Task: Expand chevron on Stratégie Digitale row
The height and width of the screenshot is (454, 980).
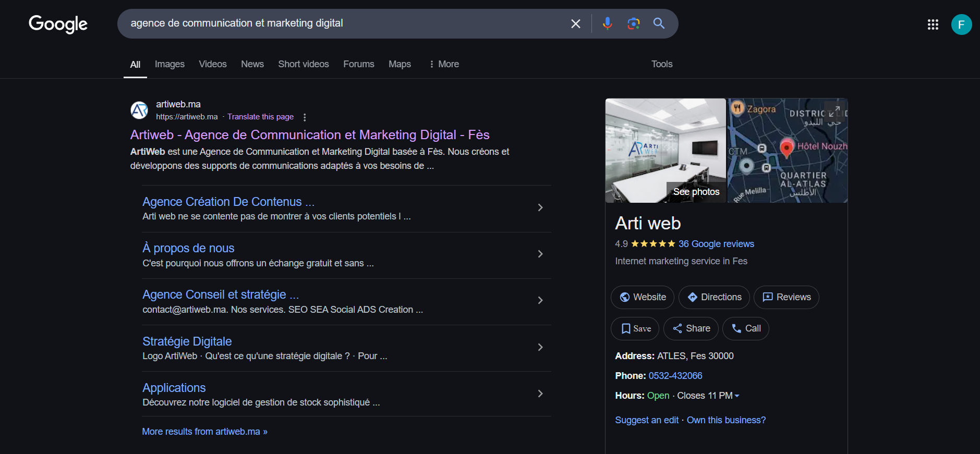Action: click(540, 347)
